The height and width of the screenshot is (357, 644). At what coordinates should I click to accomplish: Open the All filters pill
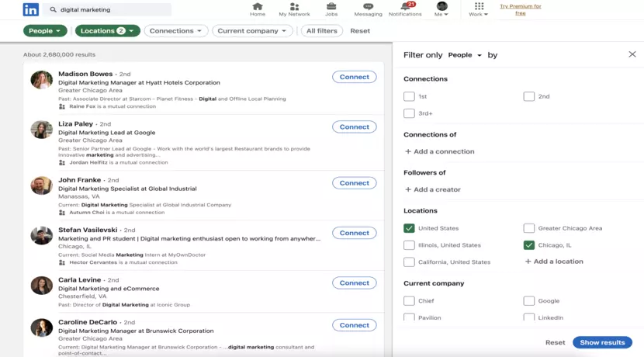(x=321, y=31)
